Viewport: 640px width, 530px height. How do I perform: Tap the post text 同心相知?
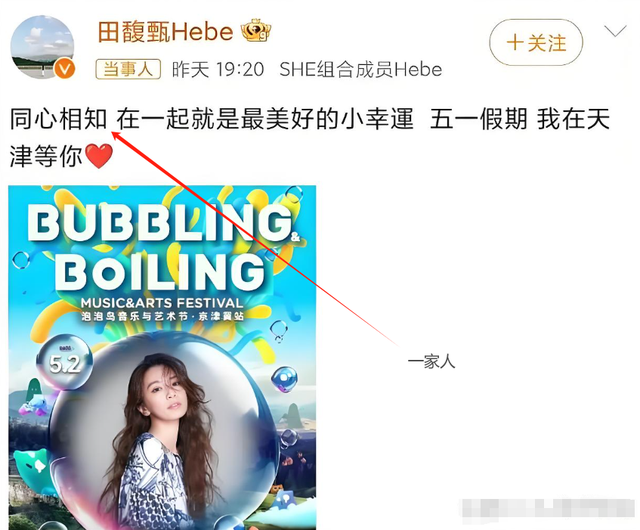58,119
